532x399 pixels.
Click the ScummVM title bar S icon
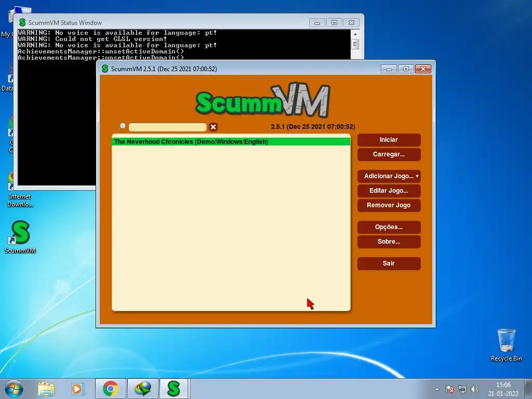tap(105, 69)
